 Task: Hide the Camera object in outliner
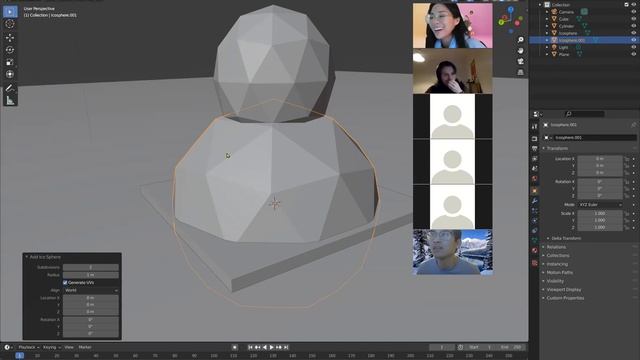633,12
